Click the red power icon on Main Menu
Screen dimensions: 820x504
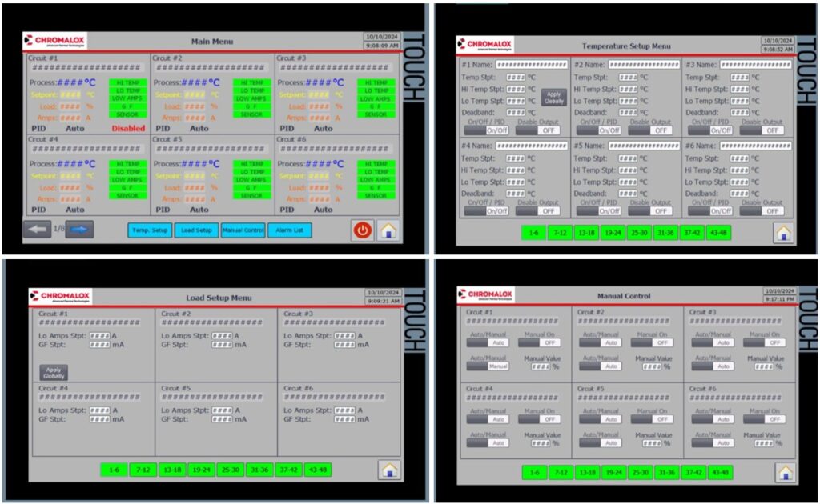point(363,230)
